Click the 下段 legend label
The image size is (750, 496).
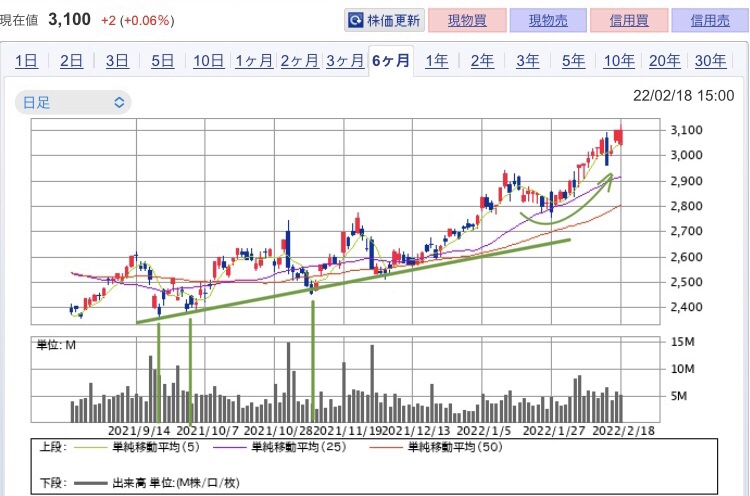click(53, 483)
